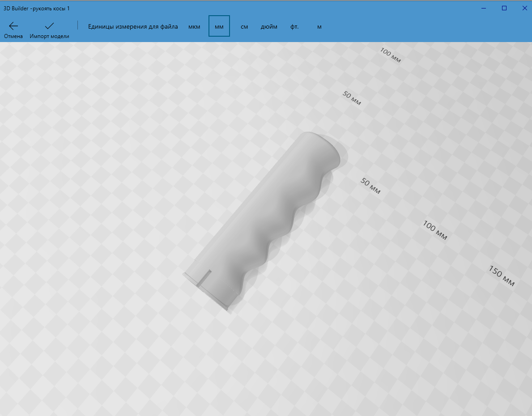Screen dimensions: 532x416
Task: Choose дюйм as measurement unit
Action: pos(269,27)
